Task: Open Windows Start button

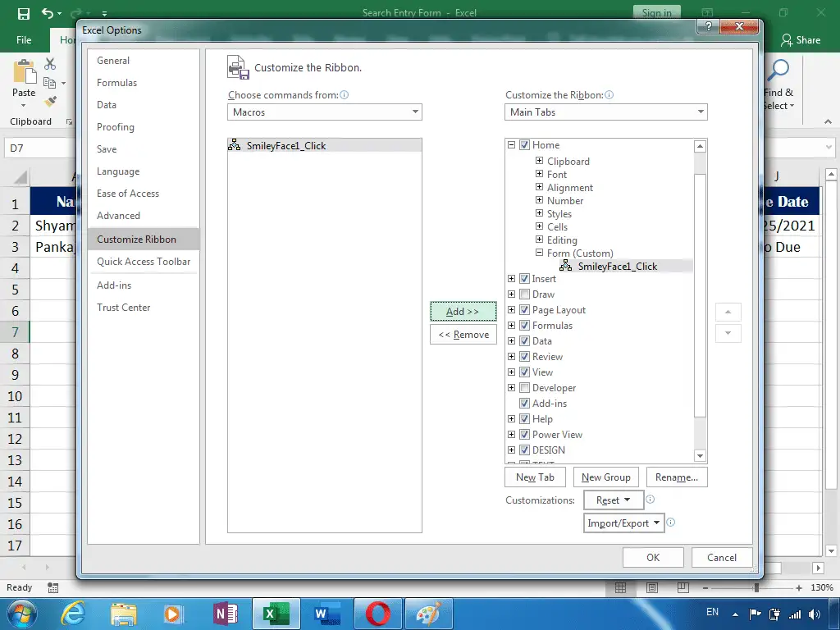Action: coord(21,614)
